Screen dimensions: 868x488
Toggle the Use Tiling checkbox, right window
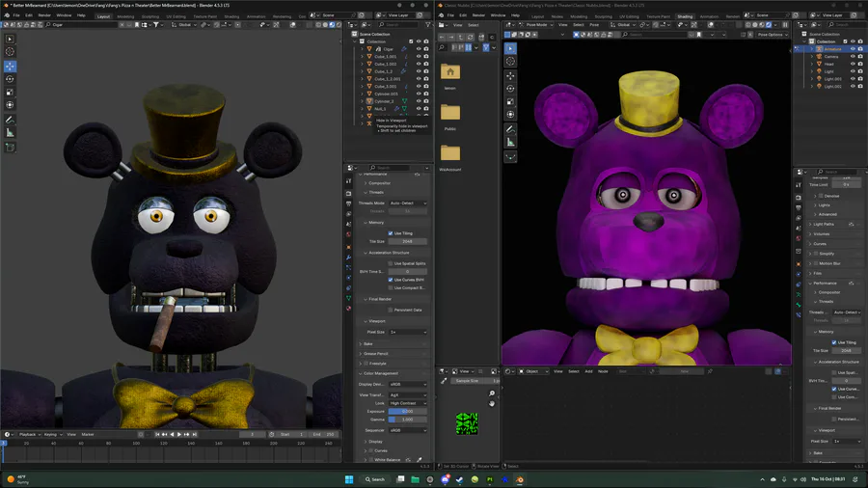point(834,342)
